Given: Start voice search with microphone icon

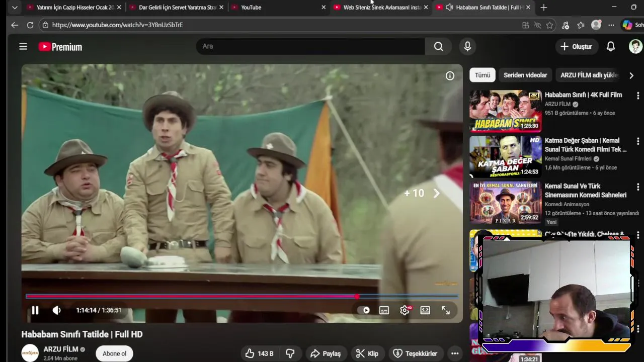Looking at the screenshot, I should coord(467,46).
